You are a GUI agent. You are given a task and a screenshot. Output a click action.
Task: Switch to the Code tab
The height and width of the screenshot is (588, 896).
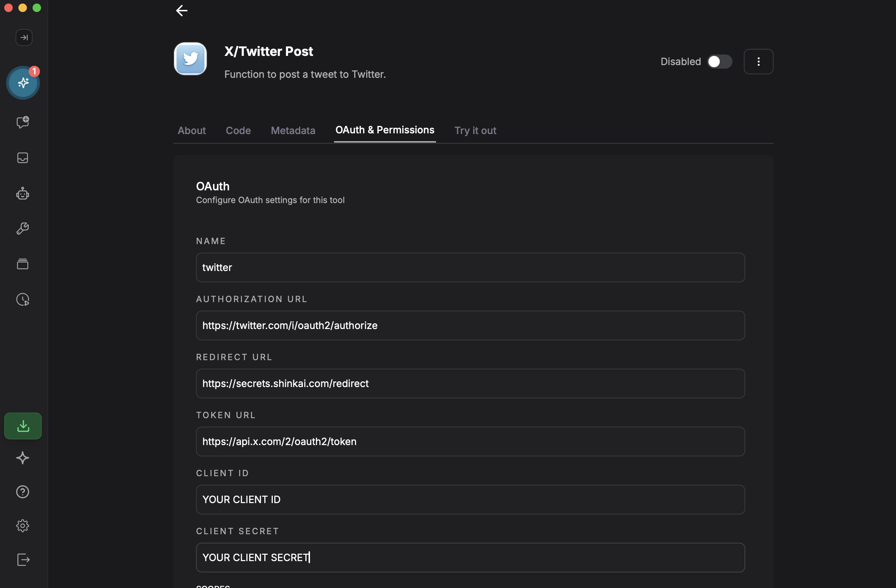click(x=238, y=131)
